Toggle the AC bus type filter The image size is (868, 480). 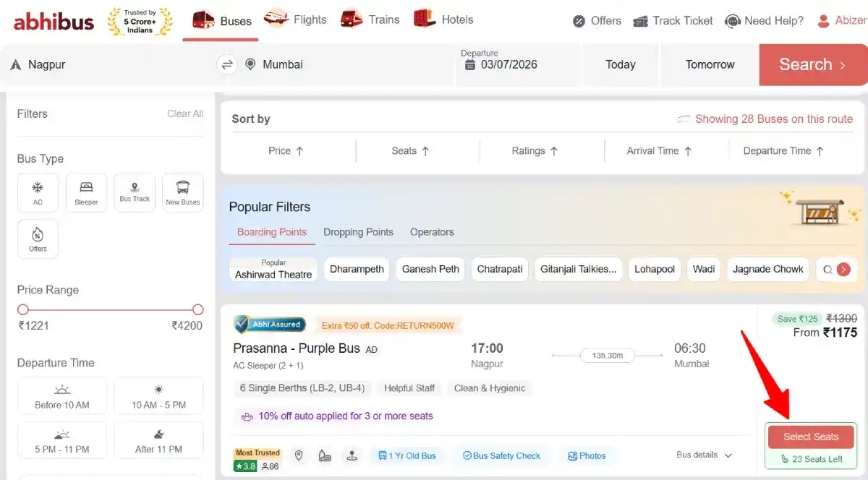click(x=38, y=192)
